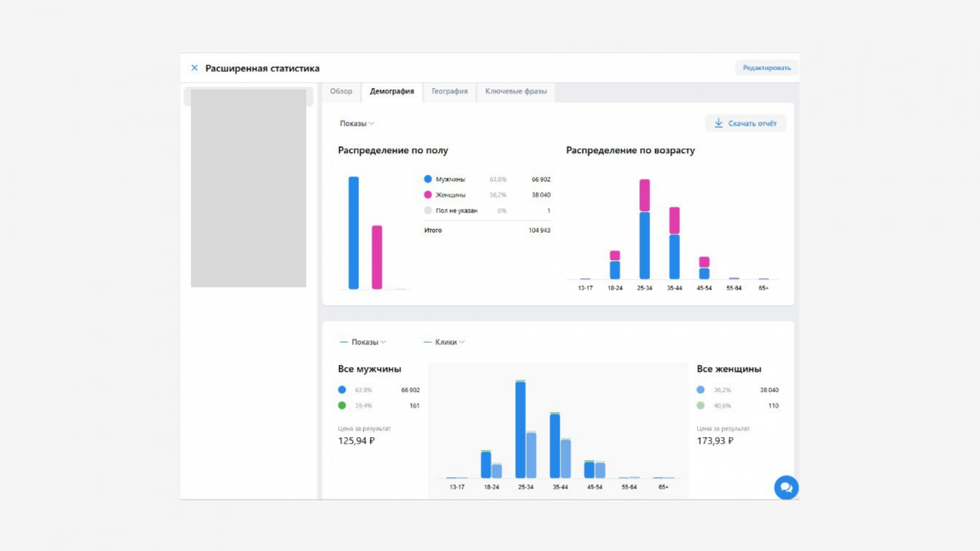The height and width of the screenshot is (551, 980).
Task: Open the Показы dropdown above gender distribution
Action: coord(356,124)
